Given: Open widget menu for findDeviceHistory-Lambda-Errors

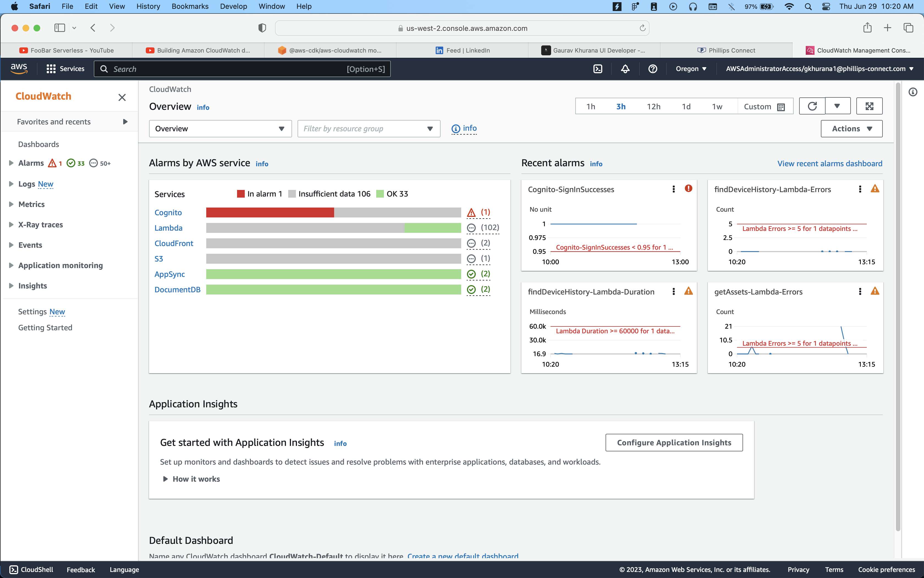Looking at the screenshot, I should pos(860,189).
